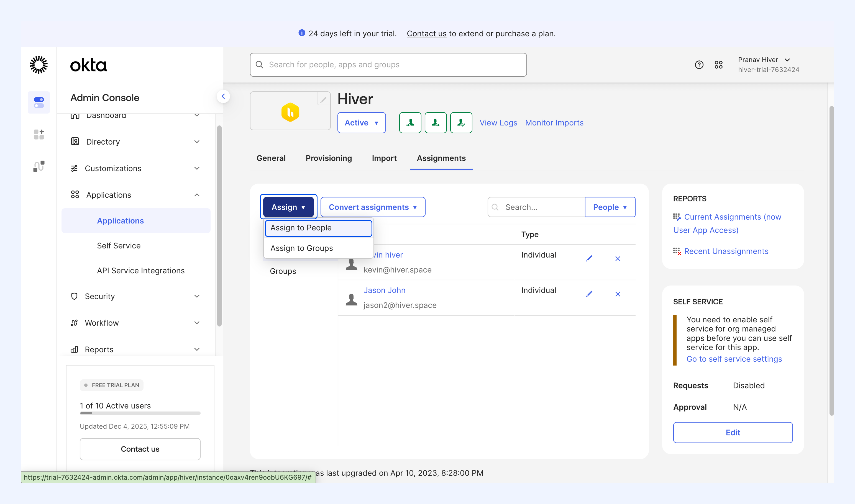
Task: Expand the Security section chevron
Action: tap(197, 296)
